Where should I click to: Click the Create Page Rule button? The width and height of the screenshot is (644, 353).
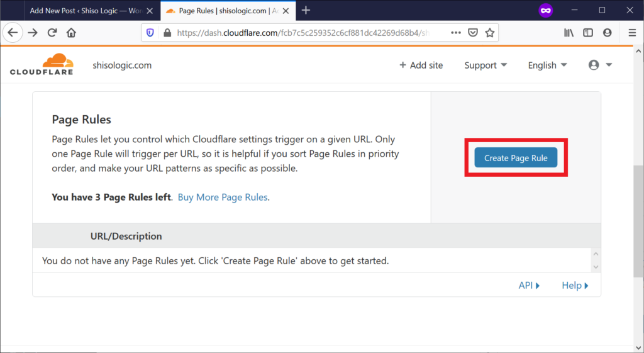516,158
